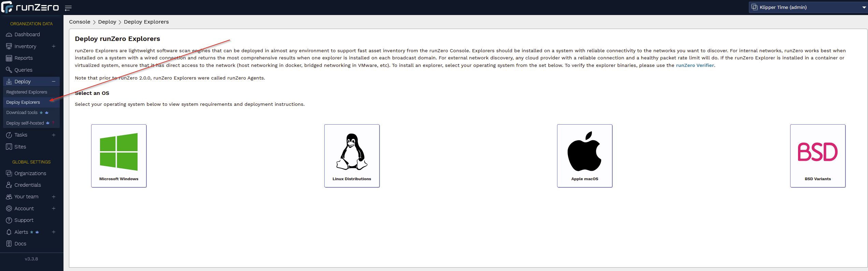This screenshot has height=271, width=868.
Task: Open the Docs page label
Action: coord(20,244)
